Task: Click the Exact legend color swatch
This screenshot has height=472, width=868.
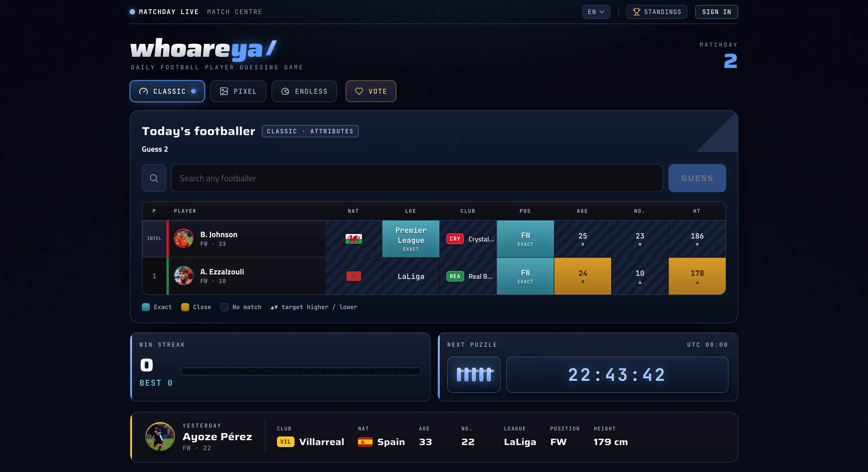Action: 146,307
